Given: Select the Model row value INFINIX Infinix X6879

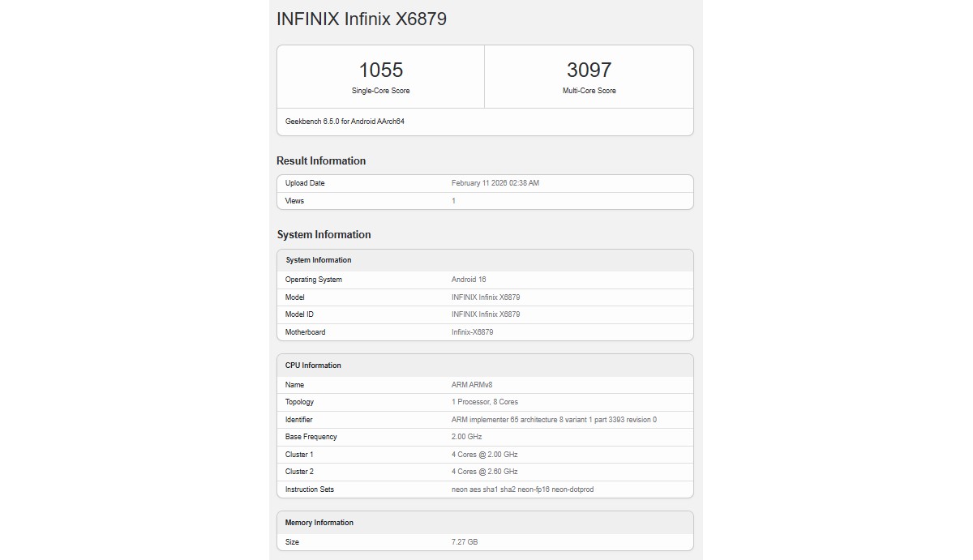Looking at the screenshot, I should pyautogui.click(x=486, y=297).
